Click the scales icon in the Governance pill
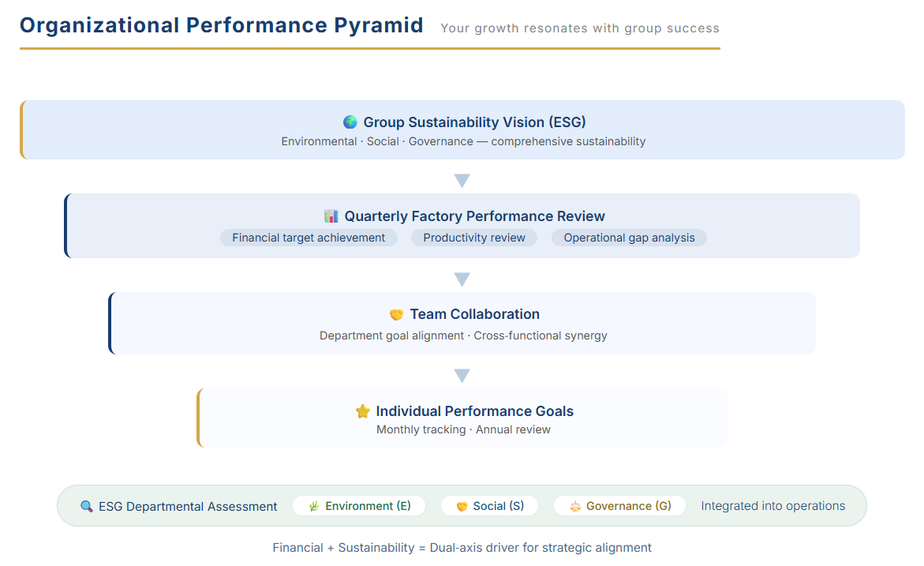 [x=575, y=506]
